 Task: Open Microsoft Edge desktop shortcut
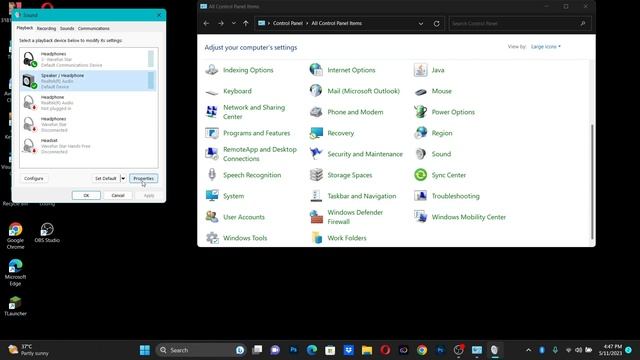pyautogui.click(x=16, y=272)
